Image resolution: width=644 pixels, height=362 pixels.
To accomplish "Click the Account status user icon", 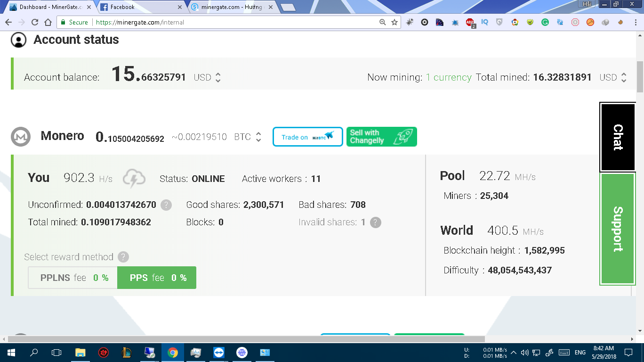I will (x=18, y=40).
